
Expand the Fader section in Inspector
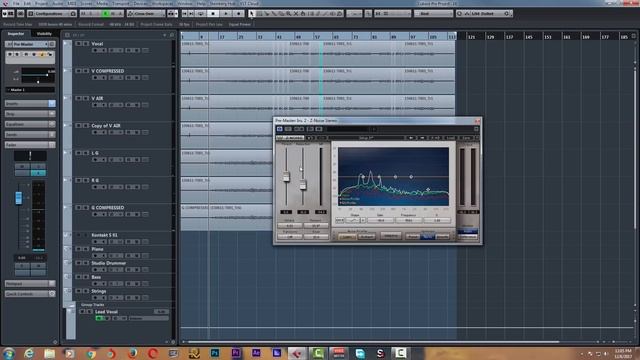(30, 144)
